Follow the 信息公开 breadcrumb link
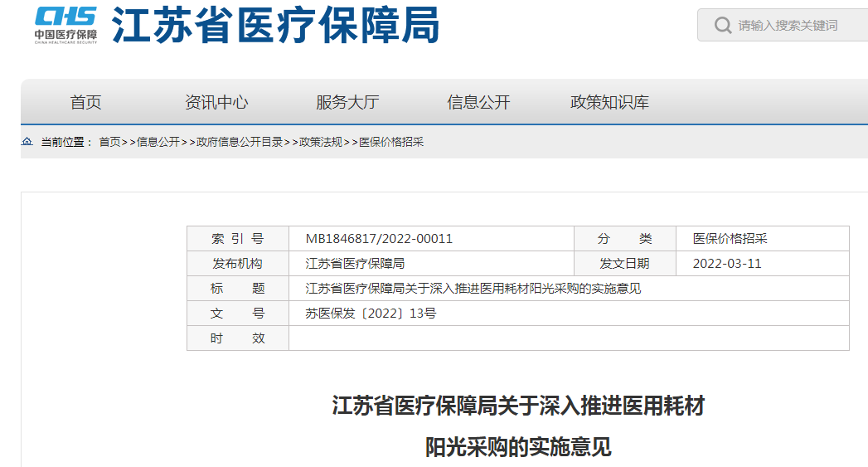The width and height of the screenshot is (868, 467). (158, 142)
